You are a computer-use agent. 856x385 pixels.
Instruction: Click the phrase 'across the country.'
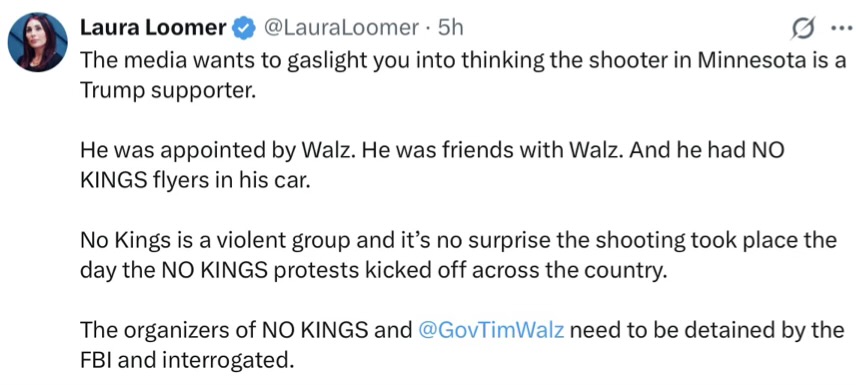point(569,270)
